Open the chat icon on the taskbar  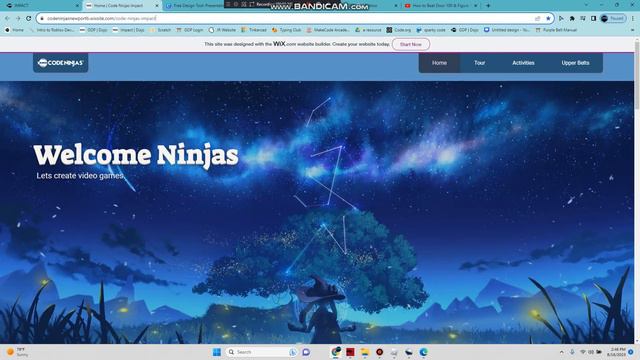click(x=306, y=352)
